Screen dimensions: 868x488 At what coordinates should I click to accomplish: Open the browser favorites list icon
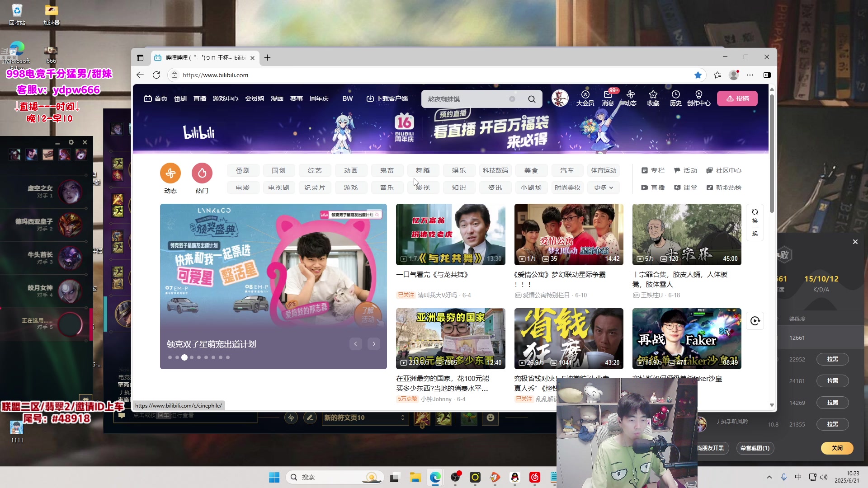coord(717,75)
